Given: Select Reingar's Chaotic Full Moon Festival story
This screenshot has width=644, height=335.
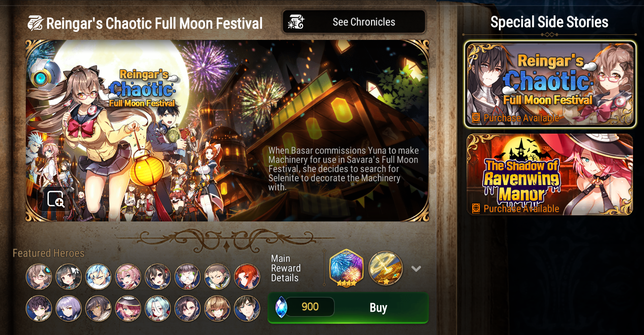Looking at the screenshot, I should (x=550, y=85).
